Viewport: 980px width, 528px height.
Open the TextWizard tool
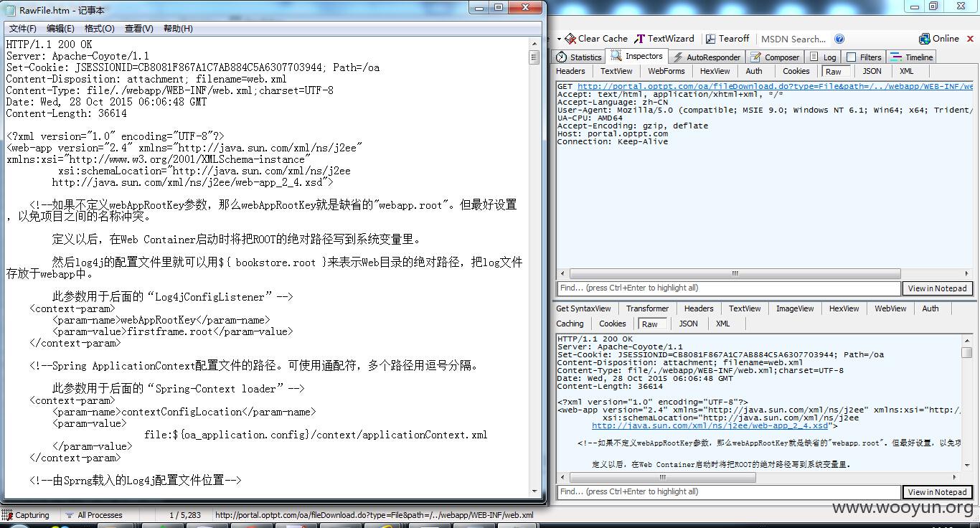tap(664, 39)
